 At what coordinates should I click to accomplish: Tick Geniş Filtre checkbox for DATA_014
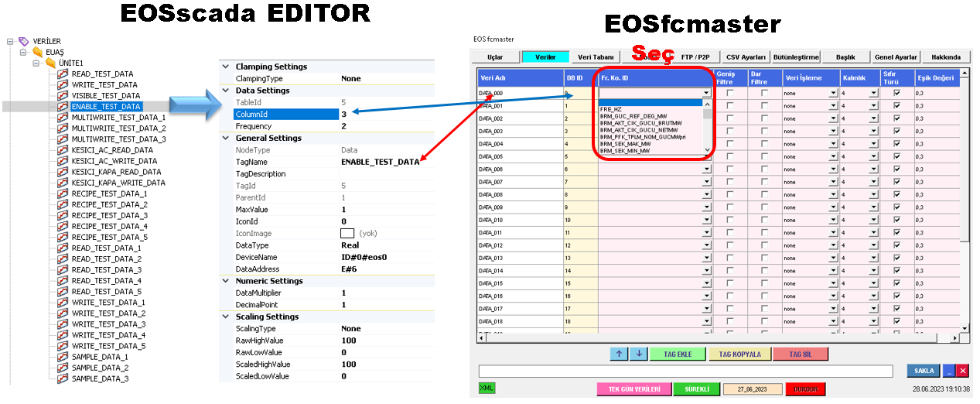(x=730, y=270)
